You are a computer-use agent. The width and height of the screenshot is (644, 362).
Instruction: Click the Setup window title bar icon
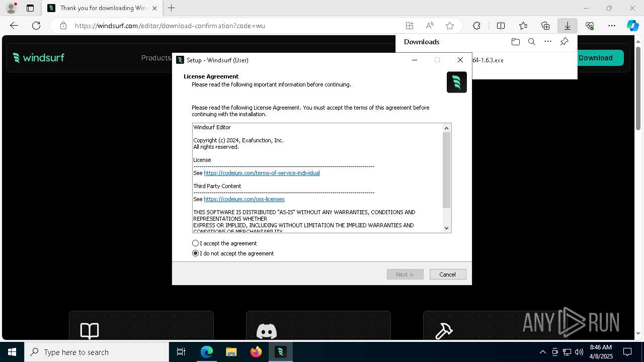click(180, 60)
